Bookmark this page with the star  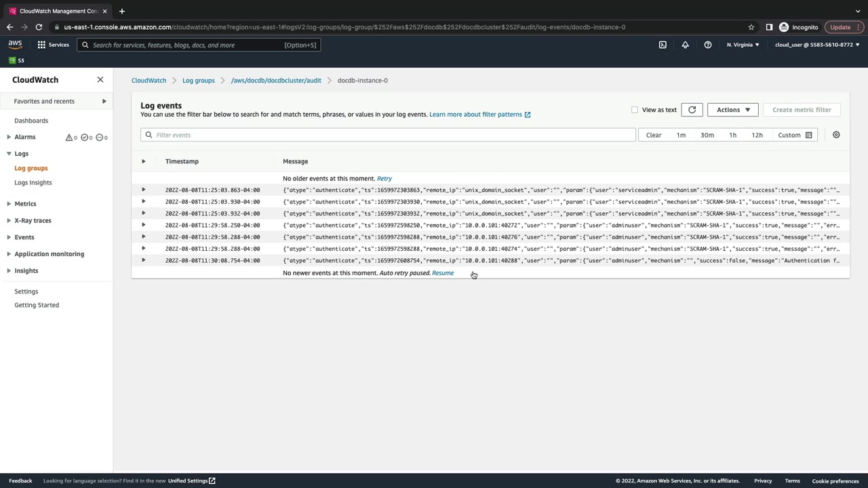click(x=751, y=27)
